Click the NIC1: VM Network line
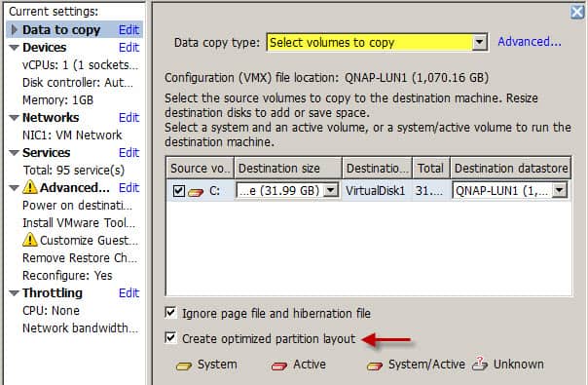Screen dimensions: 588x385 pyautogui.click(x=72, y=135)
